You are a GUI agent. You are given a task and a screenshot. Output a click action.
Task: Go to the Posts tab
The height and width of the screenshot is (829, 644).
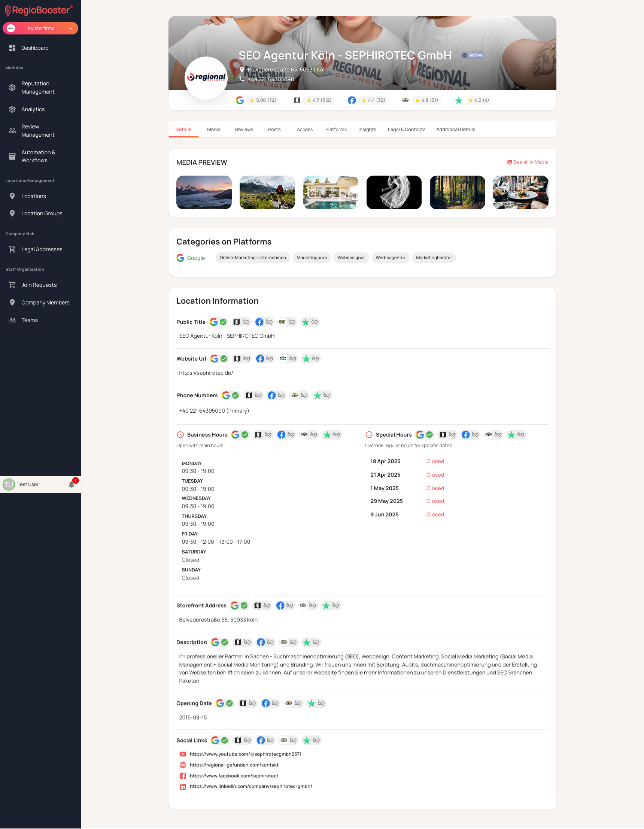pyautogui.click(x=274, y=130)
